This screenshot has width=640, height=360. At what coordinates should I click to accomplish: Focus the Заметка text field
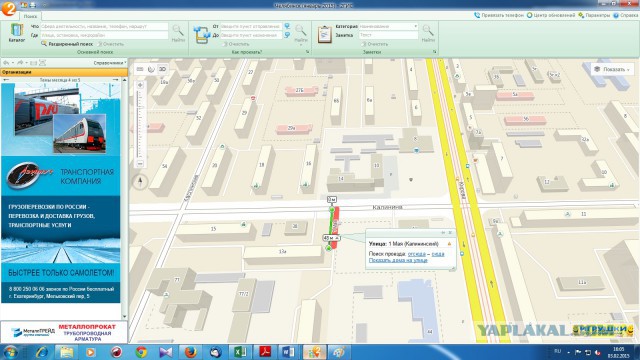(389, 36)
